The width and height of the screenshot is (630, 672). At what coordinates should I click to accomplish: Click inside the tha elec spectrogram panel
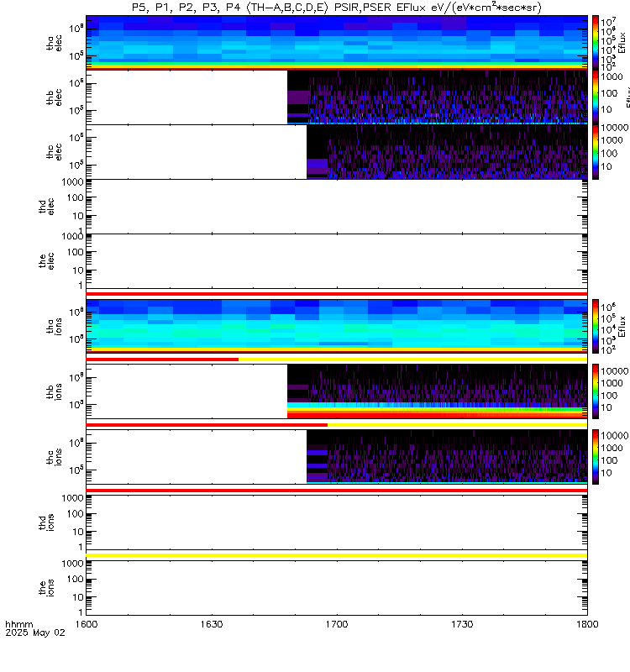337,43
